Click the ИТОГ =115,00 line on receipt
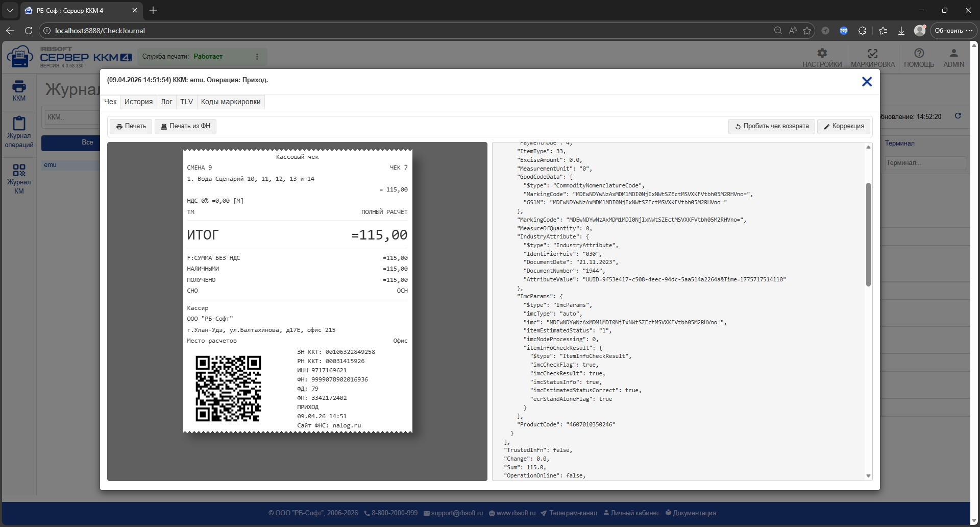980x527 pixels. point(297,235)
